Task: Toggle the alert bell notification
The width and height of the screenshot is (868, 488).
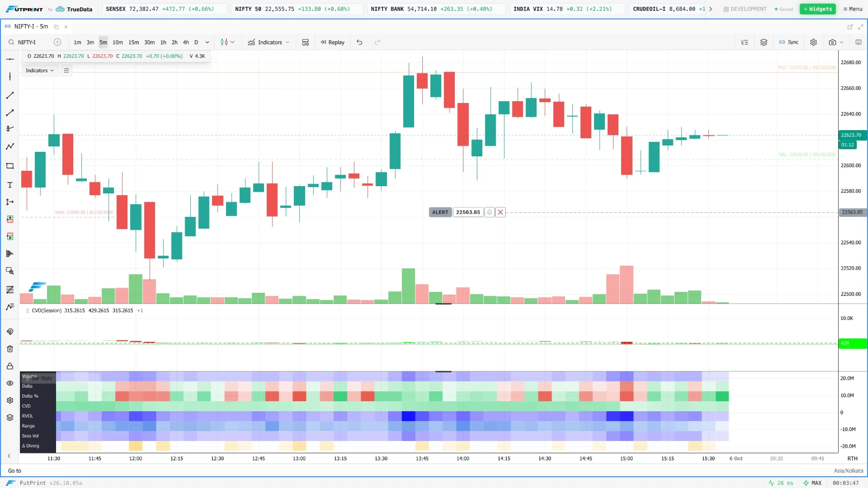Action: click(x=490, y=212)
